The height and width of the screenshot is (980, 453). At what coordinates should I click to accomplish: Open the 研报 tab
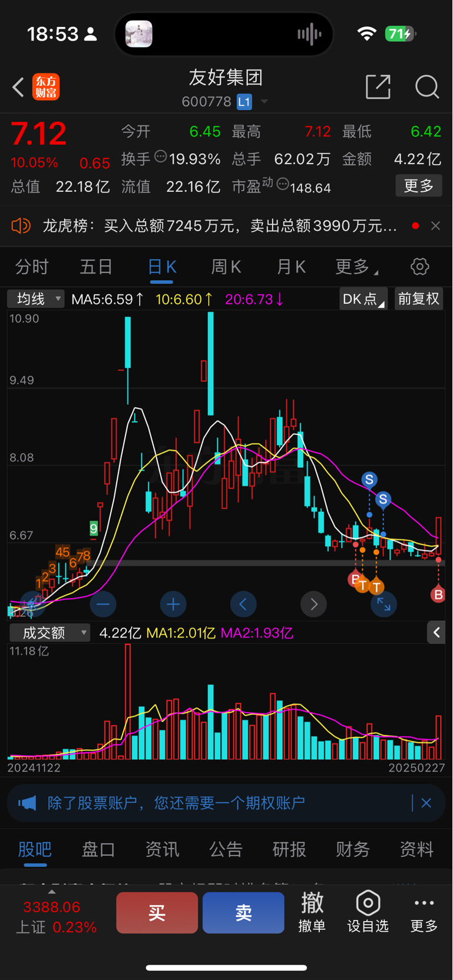(289, 849)
